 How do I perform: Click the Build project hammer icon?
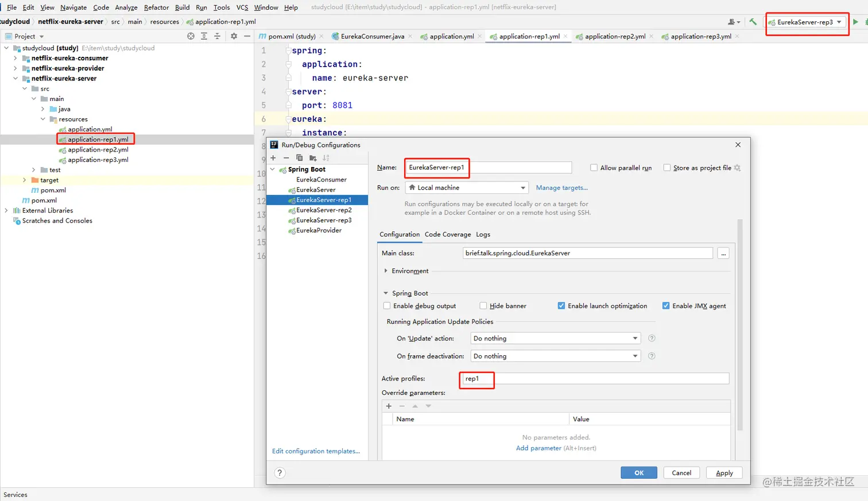(753, 22)
